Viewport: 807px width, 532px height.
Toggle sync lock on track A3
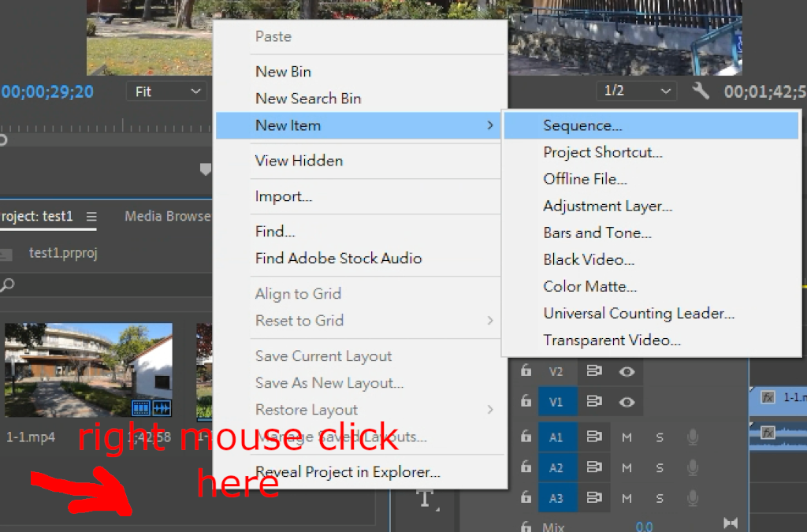click(594, 498)
